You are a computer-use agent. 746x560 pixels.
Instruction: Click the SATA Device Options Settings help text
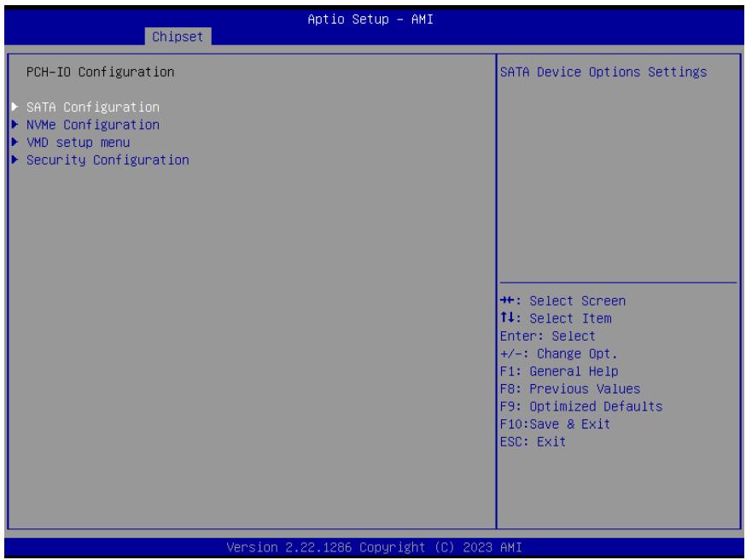click(603, 72)
